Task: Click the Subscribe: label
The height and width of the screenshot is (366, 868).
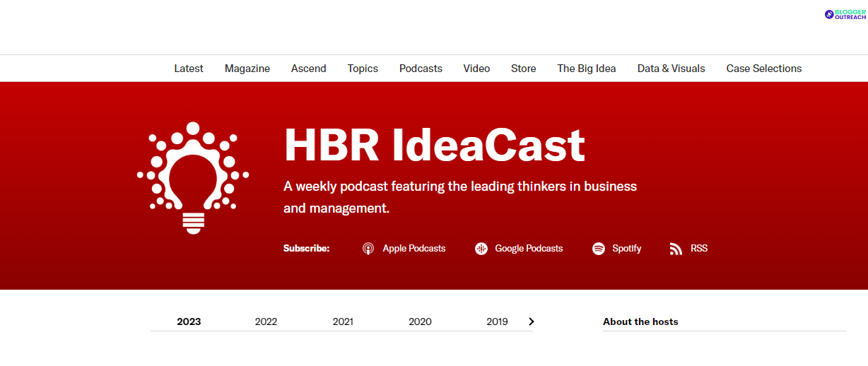Action: (x=306, y=249)
